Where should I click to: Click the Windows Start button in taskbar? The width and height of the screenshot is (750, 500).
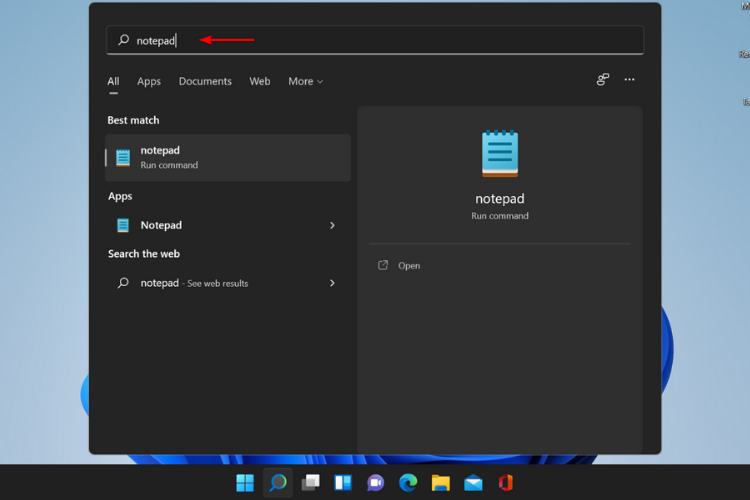[245, 483]
